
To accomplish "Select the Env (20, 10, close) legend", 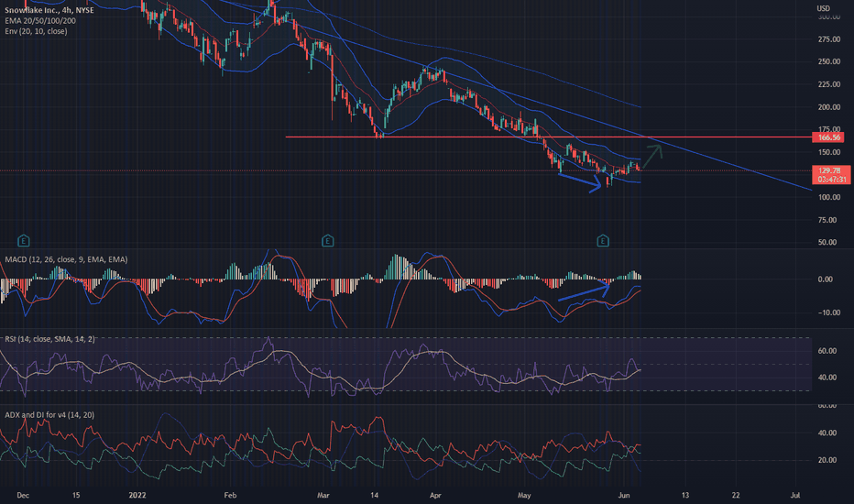I will (36, 31).
